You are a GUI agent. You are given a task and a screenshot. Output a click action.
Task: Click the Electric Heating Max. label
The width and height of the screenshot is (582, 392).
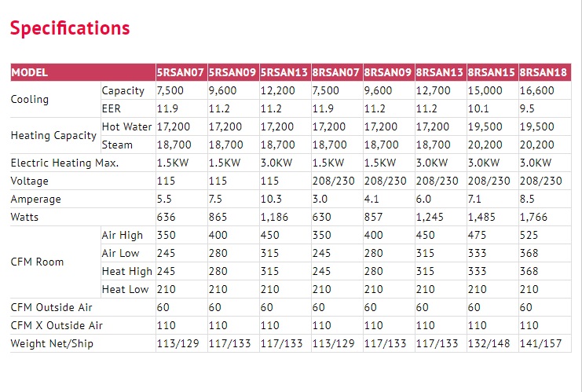(x=64, y=163)
